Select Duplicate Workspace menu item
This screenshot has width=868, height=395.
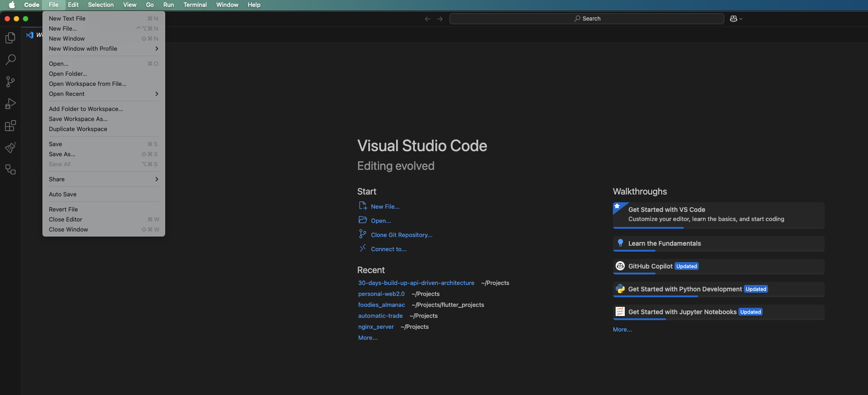(x=104, y=129)
